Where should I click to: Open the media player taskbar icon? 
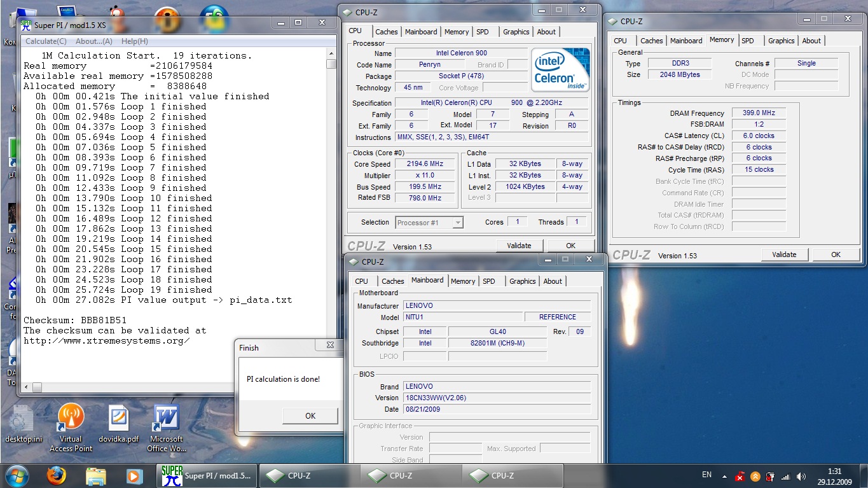tap(134, 475)
